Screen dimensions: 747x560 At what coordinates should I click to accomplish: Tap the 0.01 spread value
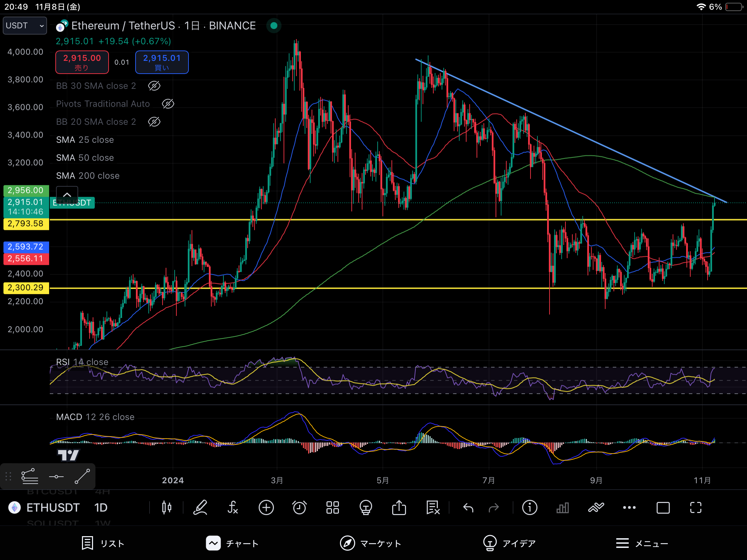[122, 62]
